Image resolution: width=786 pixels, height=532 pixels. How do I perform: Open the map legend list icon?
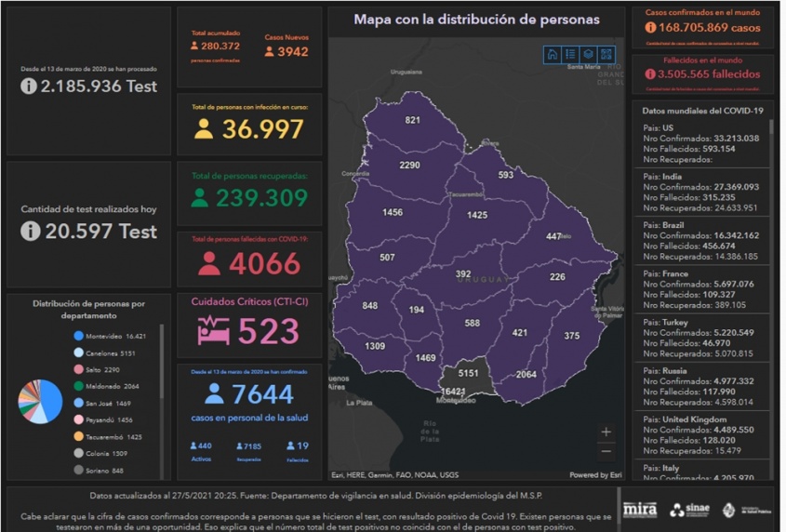click(x=570, y=55)
